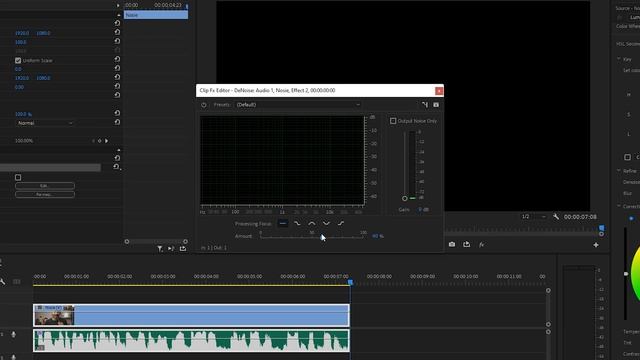Image resolution: width=640 pixels, height=360 pixels.
Task: Click export icon at Effect Controls bottom right
Action: pos(183,248)
